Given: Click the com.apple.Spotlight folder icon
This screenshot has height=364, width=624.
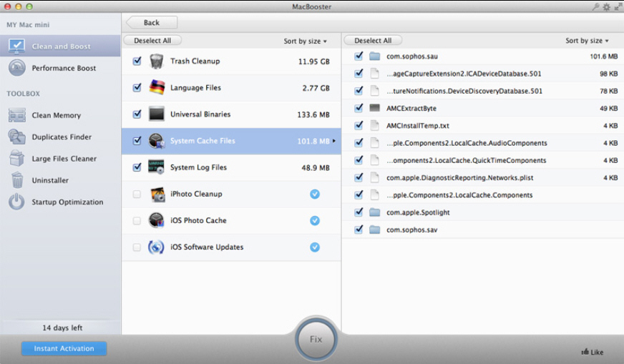Looking at the screenshot, I should point(374,212).
